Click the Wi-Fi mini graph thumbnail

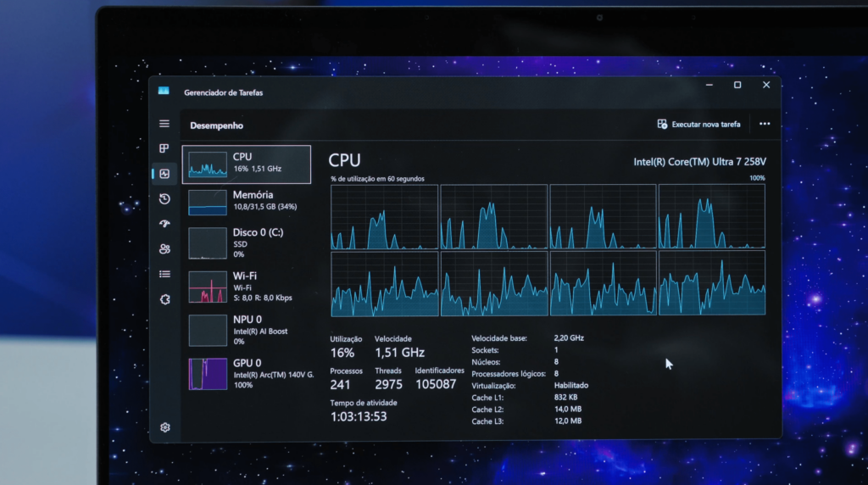point(208,287)
